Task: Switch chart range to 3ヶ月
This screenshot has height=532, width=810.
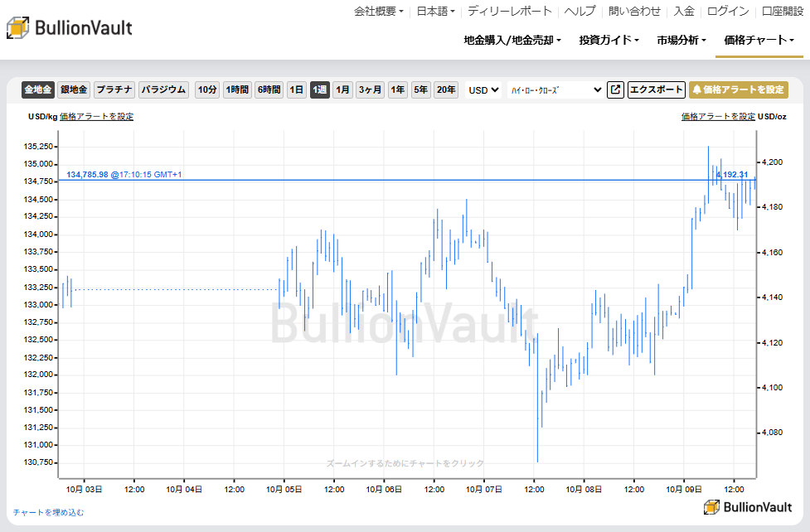Action: click(370, 89)
